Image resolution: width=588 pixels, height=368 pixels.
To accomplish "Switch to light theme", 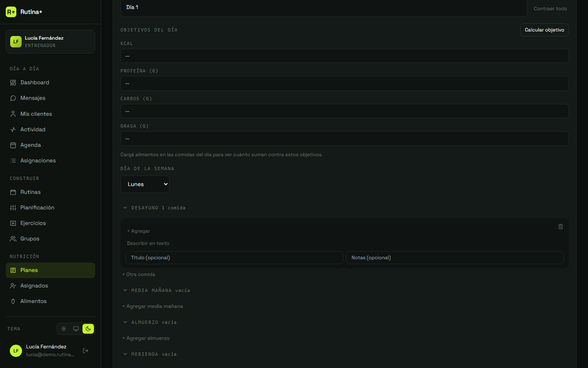I will tap(64, 329).
